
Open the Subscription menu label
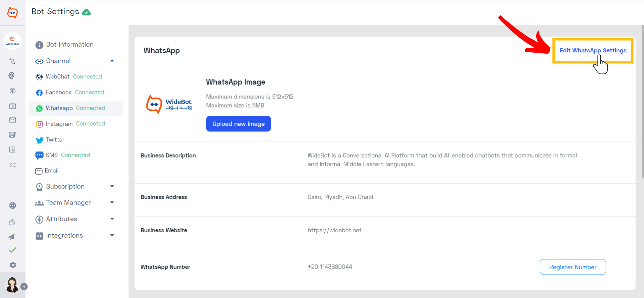tap(65, 186)
